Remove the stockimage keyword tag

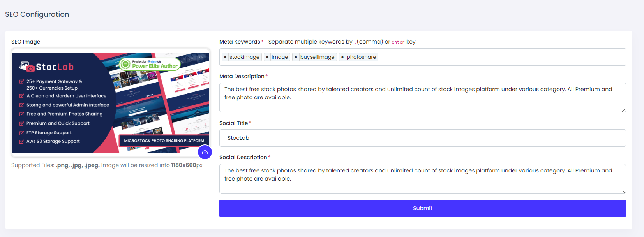pyautogui.click(x=225, y=57)
